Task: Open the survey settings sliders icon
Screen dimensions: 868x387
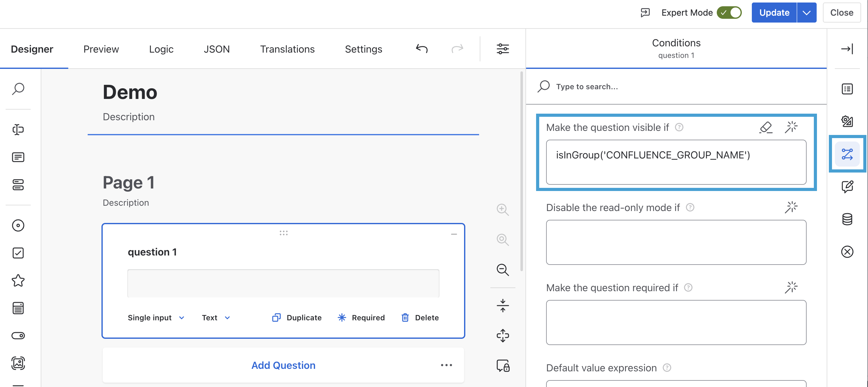Action: (502, 49)
